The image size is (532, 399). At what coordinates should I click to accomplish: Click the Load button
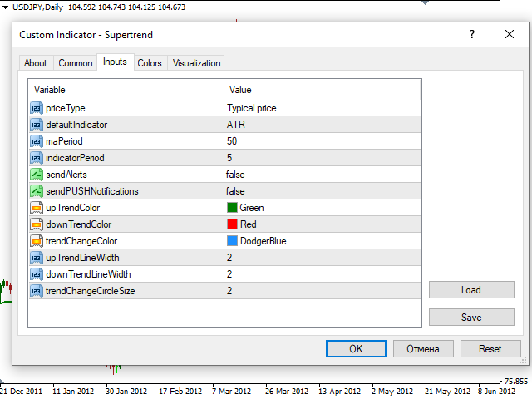tap(470, 290)
